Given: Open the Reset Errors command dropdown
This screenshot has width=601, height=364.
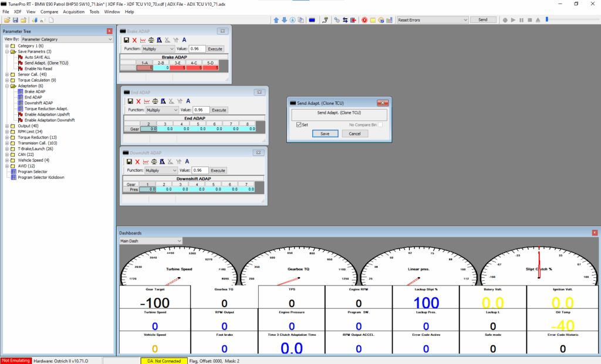Looking at the screenshot, I should (x=433, y=20).
